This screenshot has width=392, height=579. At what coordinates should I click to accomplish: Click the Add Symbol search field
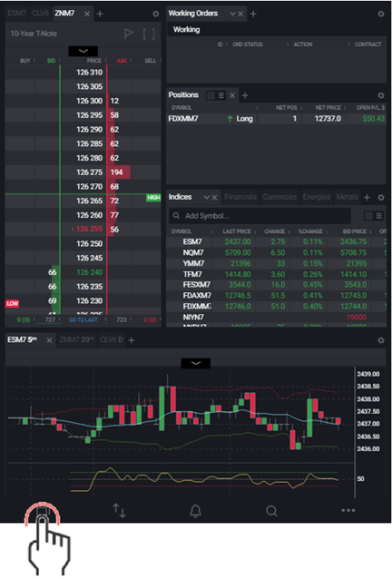tap(260, 216)
